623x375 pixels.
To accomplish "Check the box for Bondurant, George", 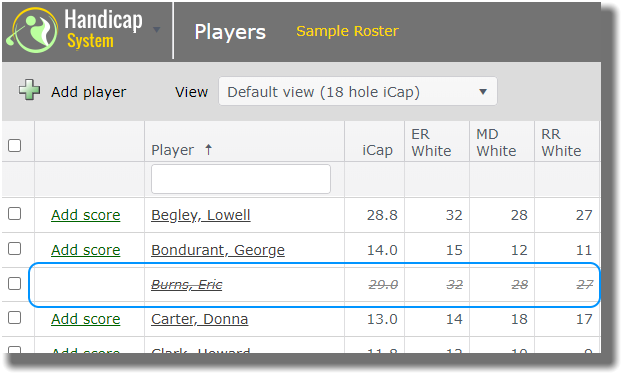I will [15, 249].
